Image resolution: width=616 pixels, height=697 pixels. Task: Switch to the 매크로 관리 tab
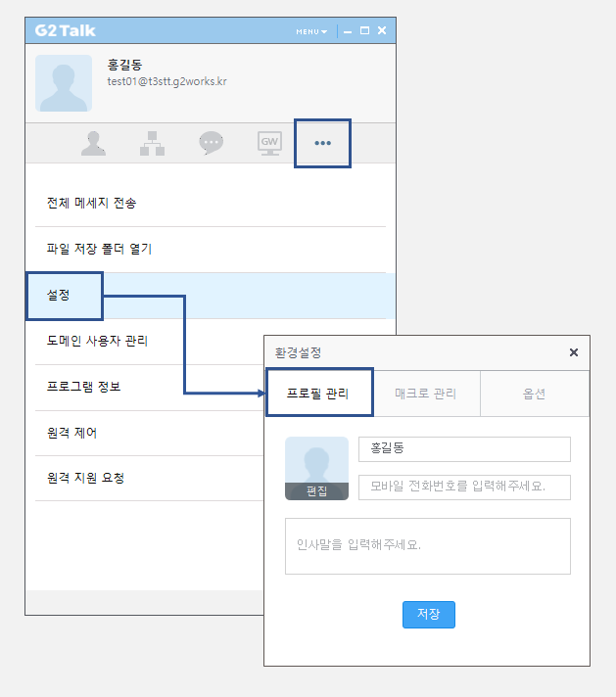point(426,394)
